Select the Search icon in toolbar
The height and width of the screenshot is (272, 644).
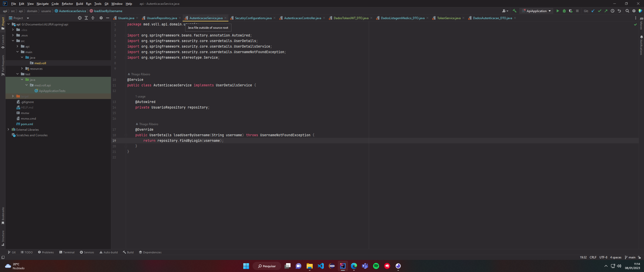click(627, 11)
